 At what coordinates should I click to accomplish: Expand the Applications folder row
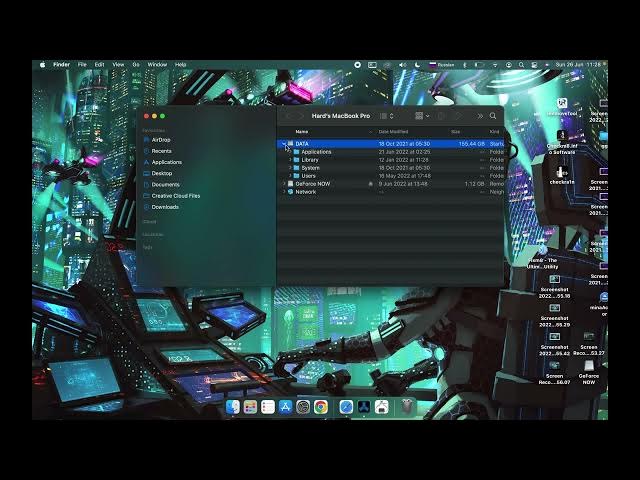(290, 152)
